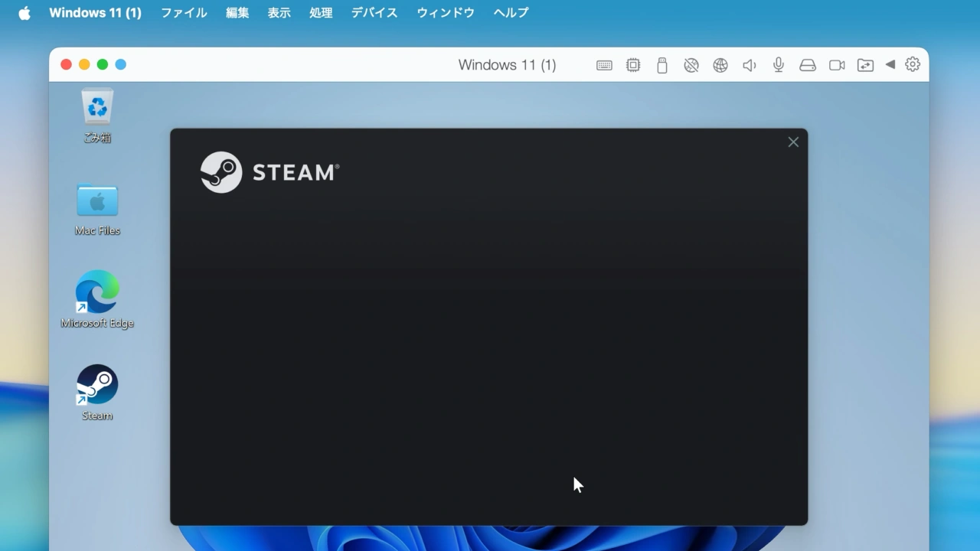Toggle the microphone input
This screenshot has width=980, height=551.
778,65
